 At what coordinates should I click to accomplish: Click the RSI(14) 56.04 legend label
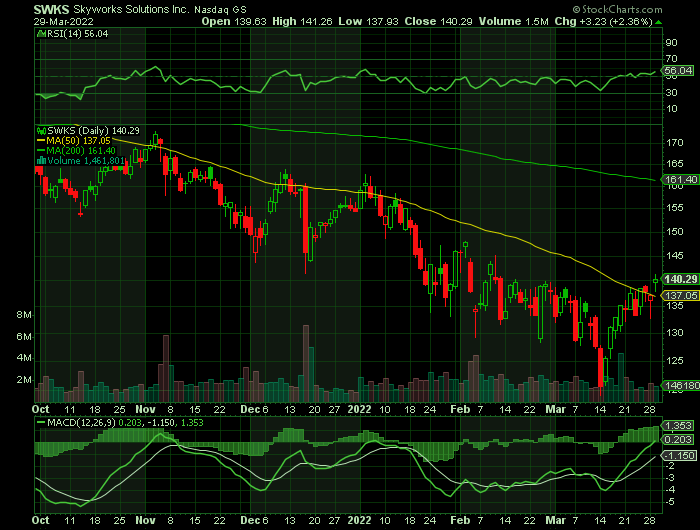click(78, 34)
